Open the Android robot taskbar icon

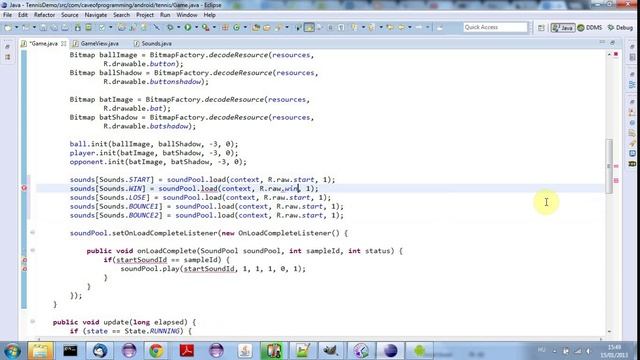[x=419, y=351]
